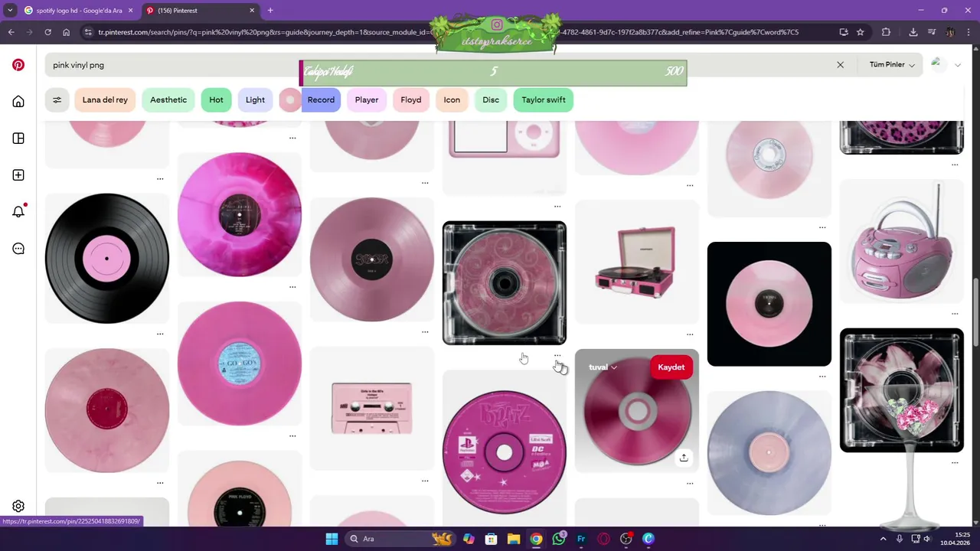
Task: Open the settings gear in Pinterest sidebar
Action: pos(18,507)
